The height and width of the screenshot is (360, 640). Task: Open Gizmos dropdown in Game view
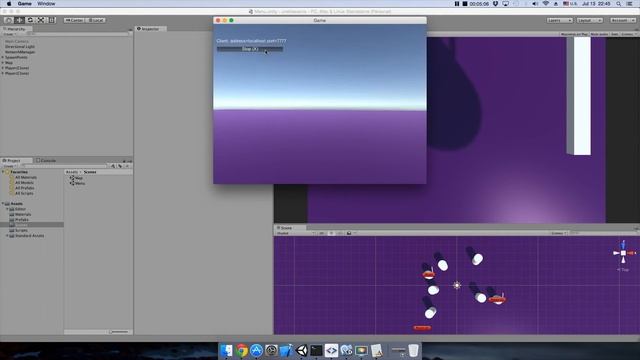click(628, 34)
